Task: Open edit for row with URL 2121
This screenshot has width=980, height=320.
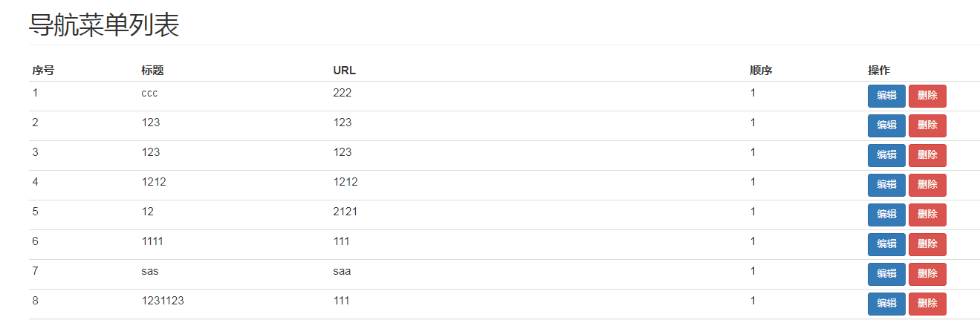Action: point(886,215)
